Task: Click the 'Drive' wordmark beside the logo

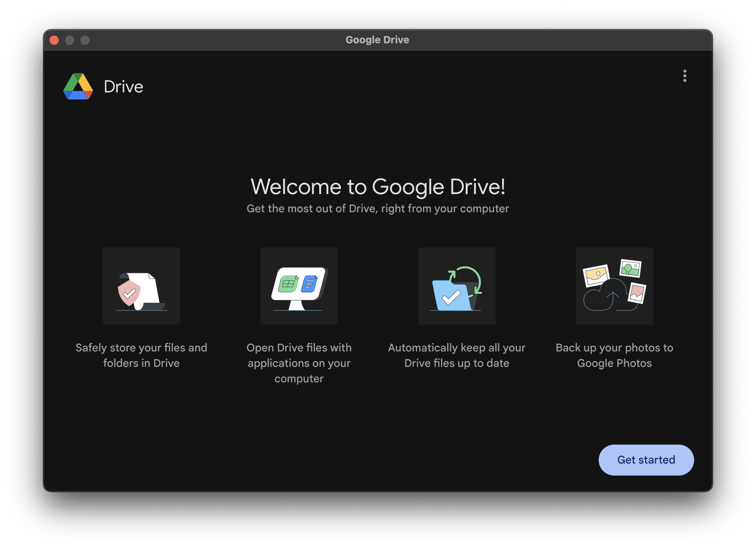Action: 123,87
